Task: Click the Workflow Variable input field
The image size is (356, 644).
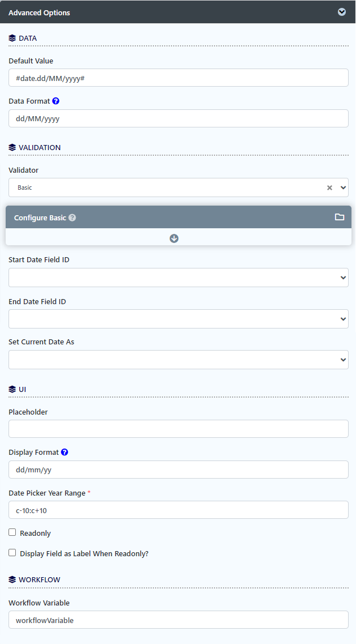Action: point(178,620)
